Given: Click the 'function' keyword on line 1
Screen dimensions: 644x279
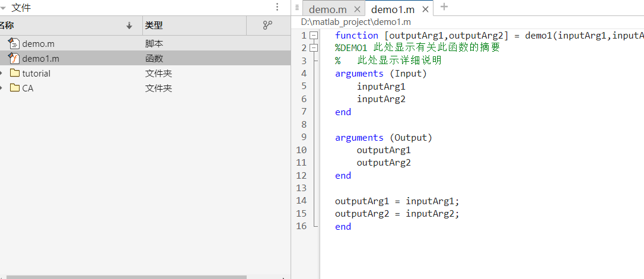Looking at the screenshot, I should 356,36.
